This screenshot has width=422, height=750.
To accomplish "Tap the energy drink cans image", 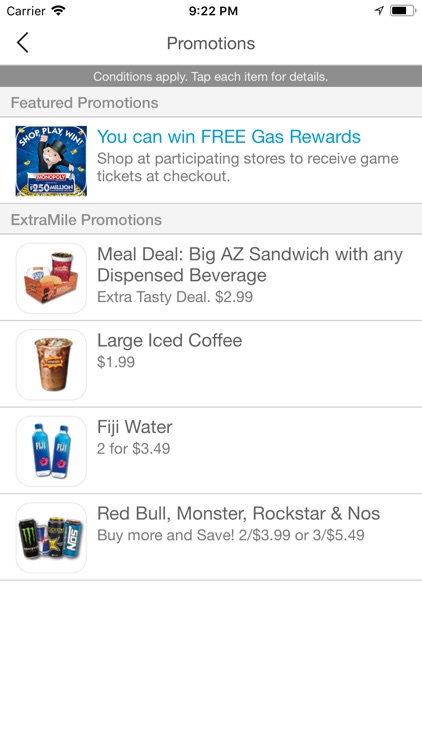I will point(51,538).
